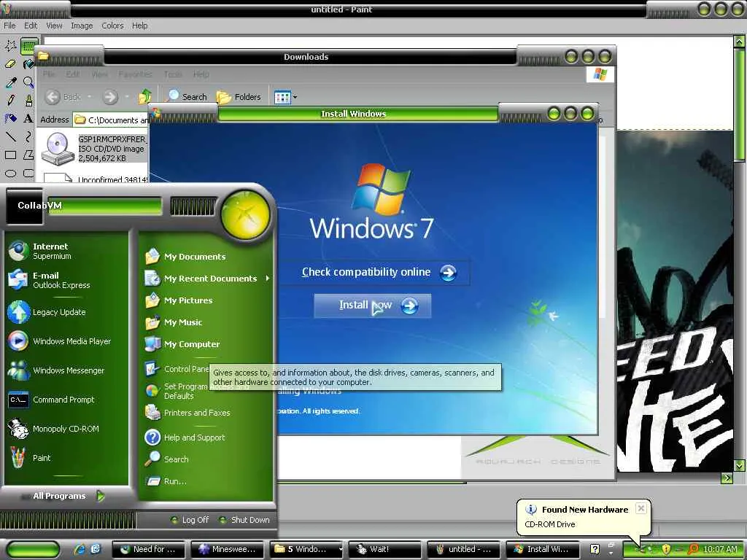
Task: Switch to Wait! taskbar button
Action: pos(385,549)
